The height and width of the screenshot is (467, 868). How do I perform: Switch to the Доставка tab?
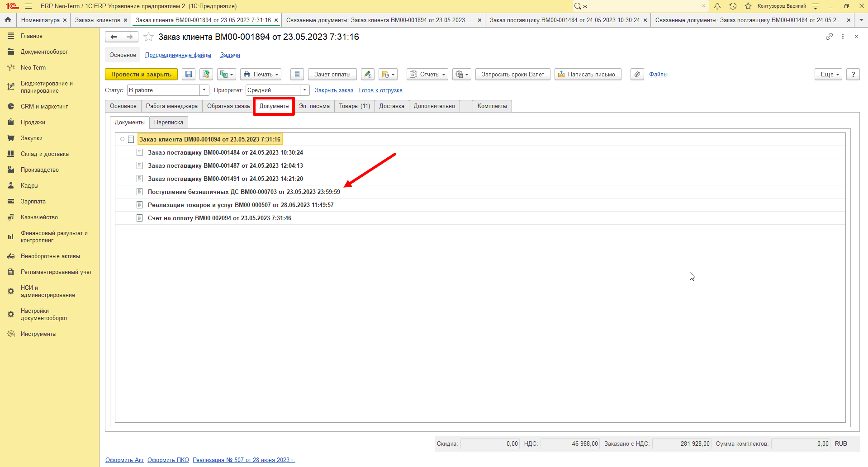392,106
